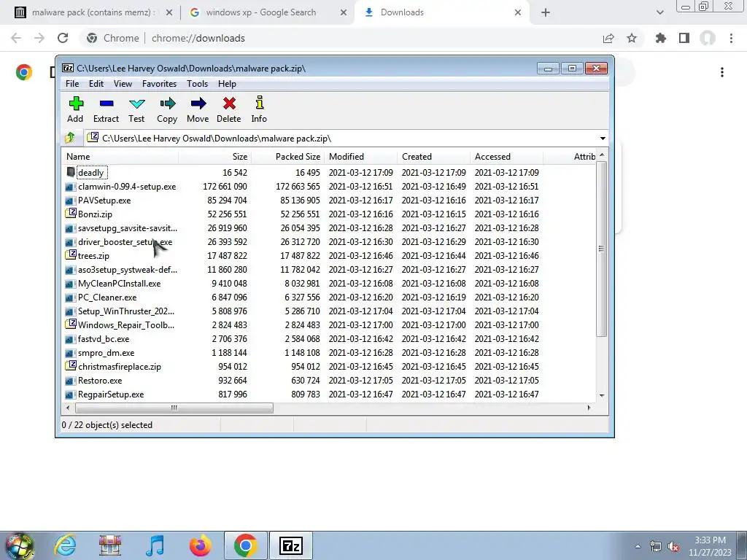Sort by the Modified column header

click(x=360, y=157)
